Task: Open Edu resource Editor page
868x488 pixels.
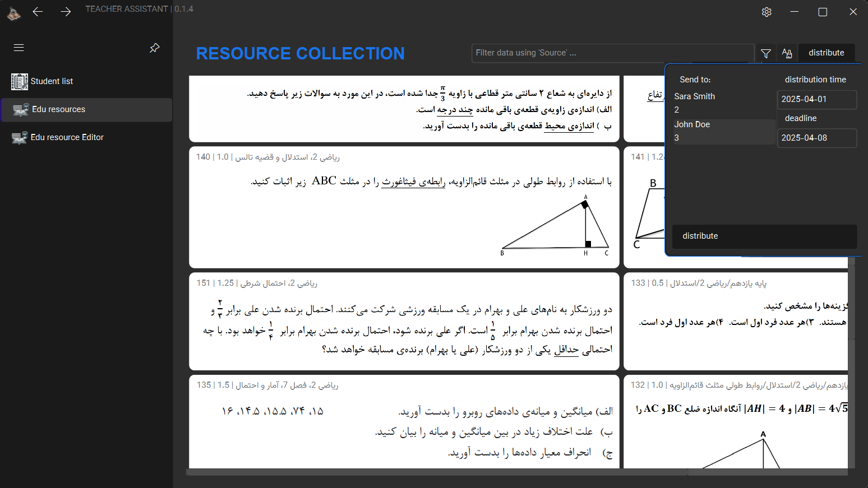Action: pyautogui.click(x=86, y=137)
